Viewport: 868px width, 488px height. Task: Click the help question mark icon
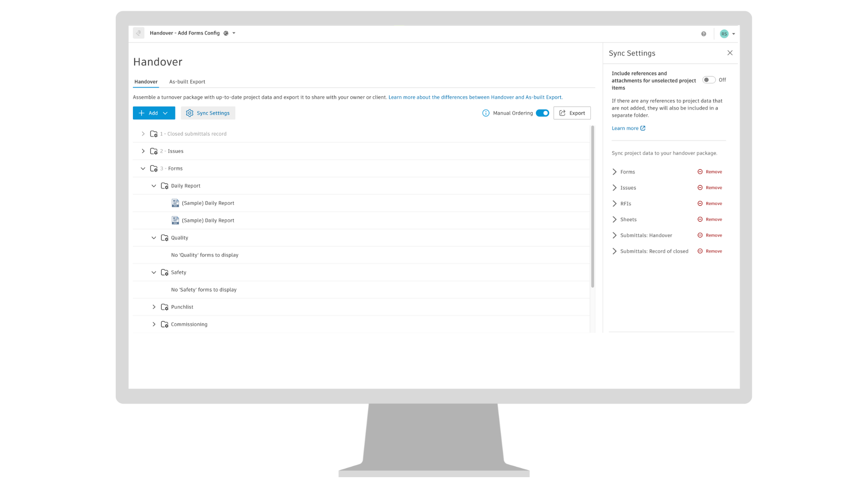703,34
